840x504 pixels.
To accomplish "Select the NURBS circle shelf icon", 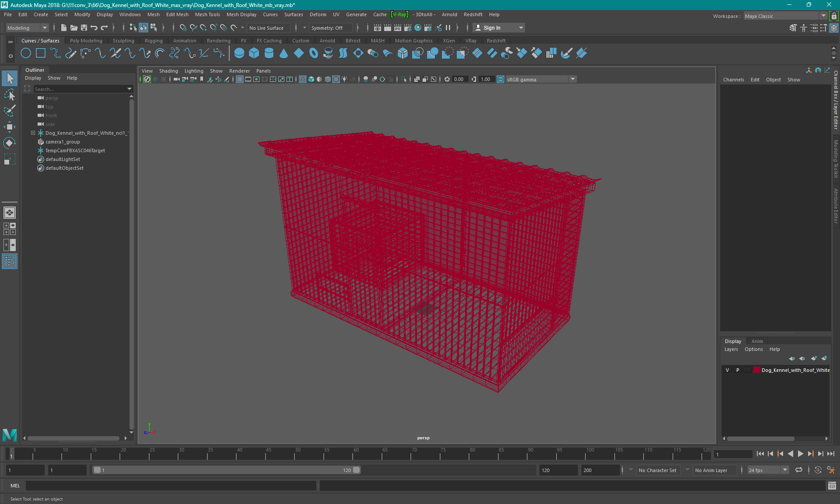I will tap(26, 53).
